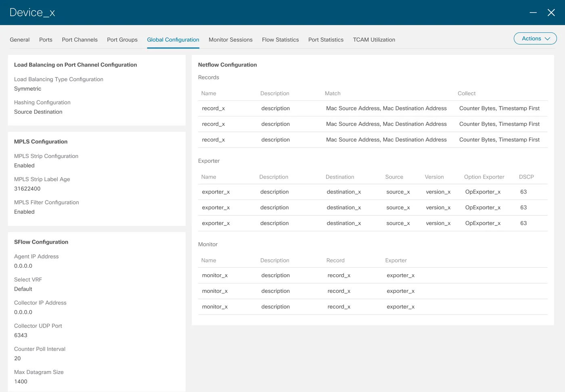Click the Records section label

209,77
